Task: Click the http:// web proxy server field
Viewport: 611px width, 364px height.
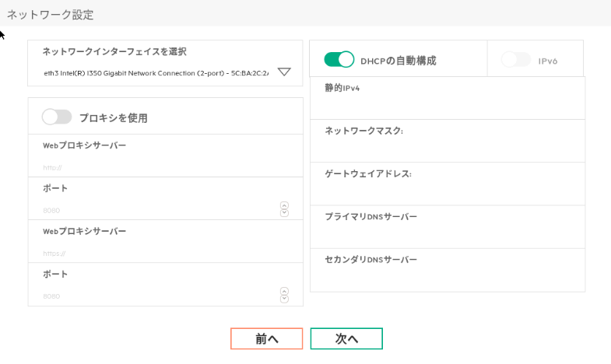Action: [x=156, y=166]
